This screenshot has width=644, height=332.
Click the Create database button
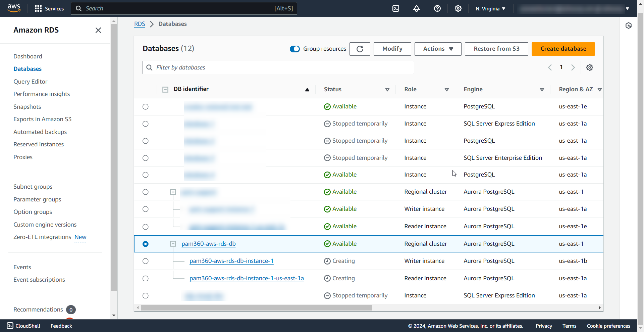coord(563,49)
